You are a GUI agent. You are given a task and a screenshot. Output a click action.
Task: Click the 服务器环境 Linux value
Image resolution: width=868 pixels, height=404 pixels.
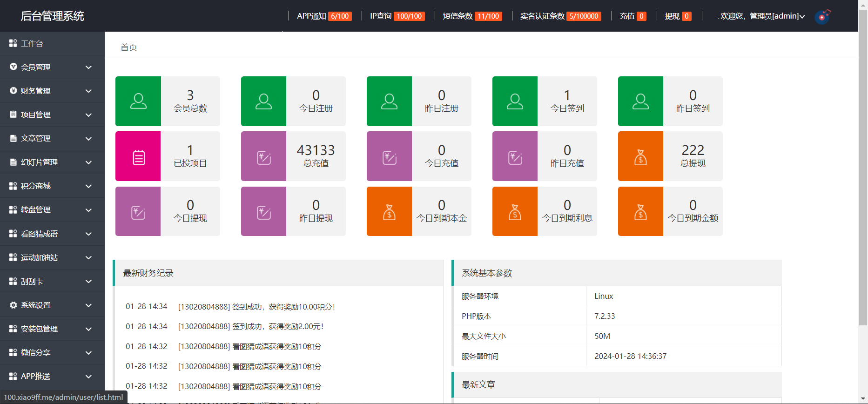coord(604,296)
